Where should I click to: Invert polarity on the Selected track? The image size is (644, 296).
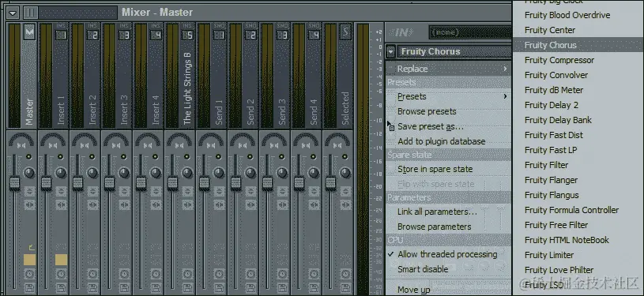[x=346, y=191]
